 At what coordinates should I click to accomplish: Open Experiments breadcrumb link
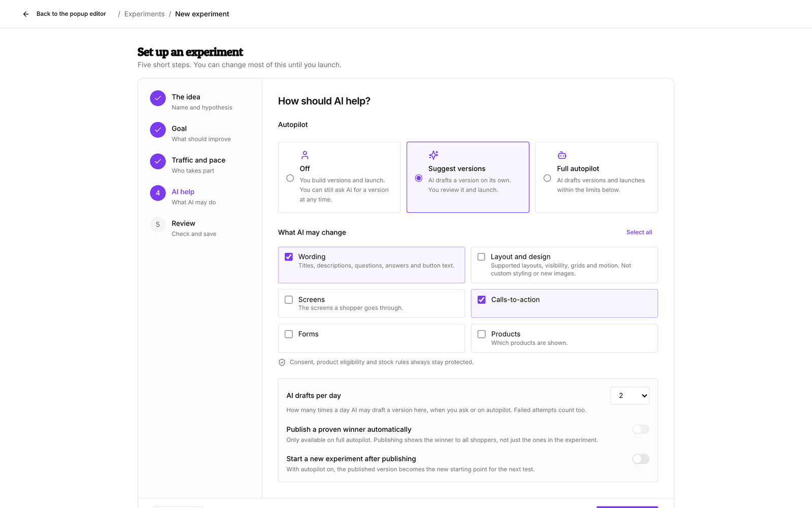click(144, 14)
